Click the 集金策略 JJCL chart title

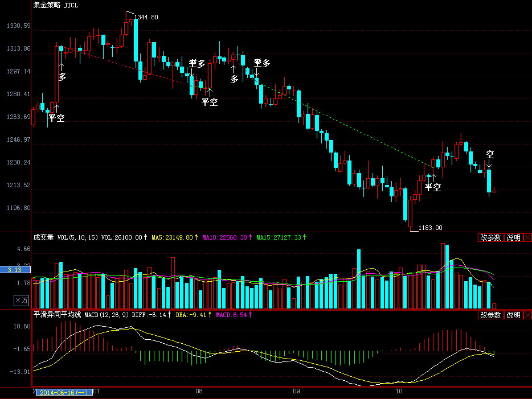(56, 5)
